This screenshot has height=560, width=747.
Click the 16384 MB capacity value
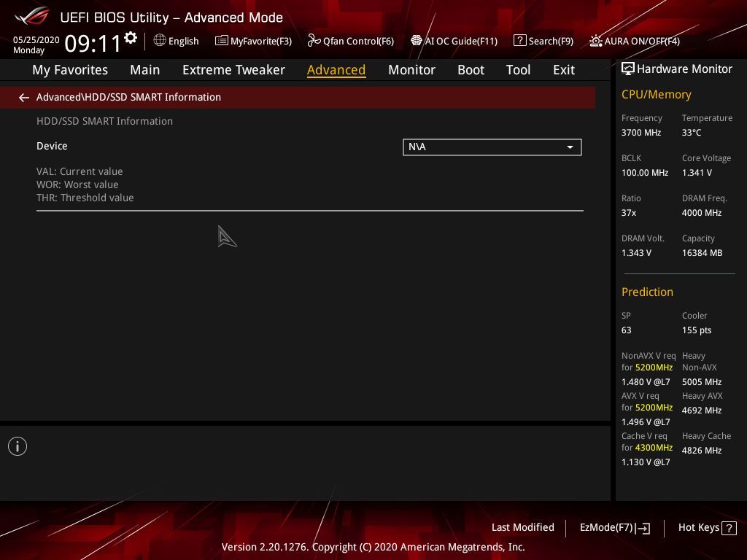[702, 253]
